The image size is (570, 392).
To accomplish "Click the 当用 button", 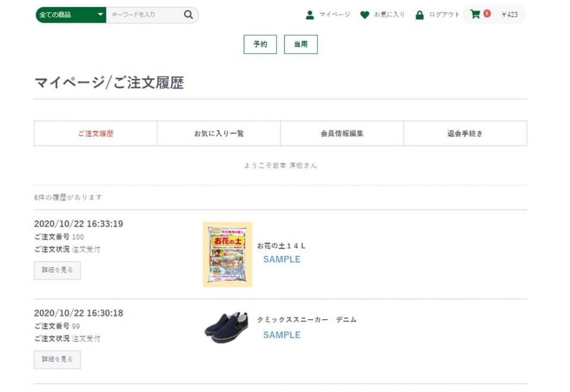I will point(301,45).
